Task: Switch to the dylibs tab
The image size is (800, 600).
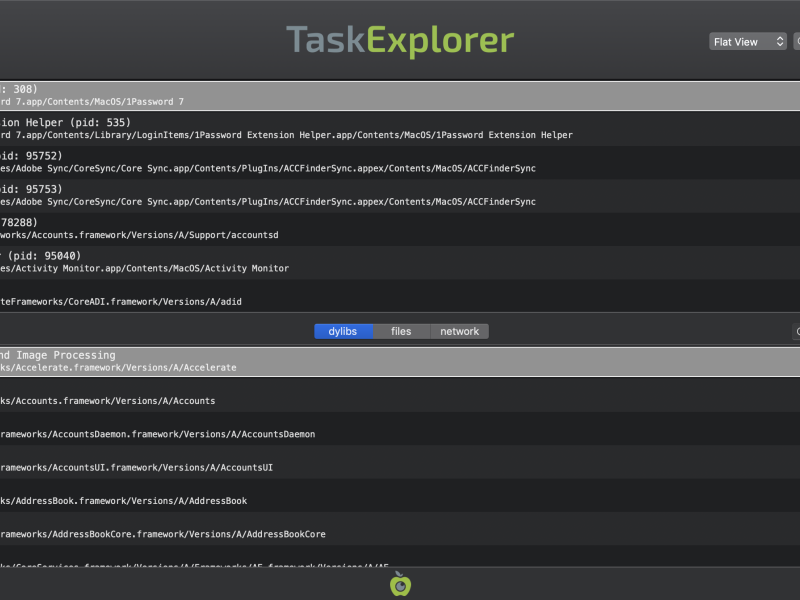Action: [x=343, y=332]
